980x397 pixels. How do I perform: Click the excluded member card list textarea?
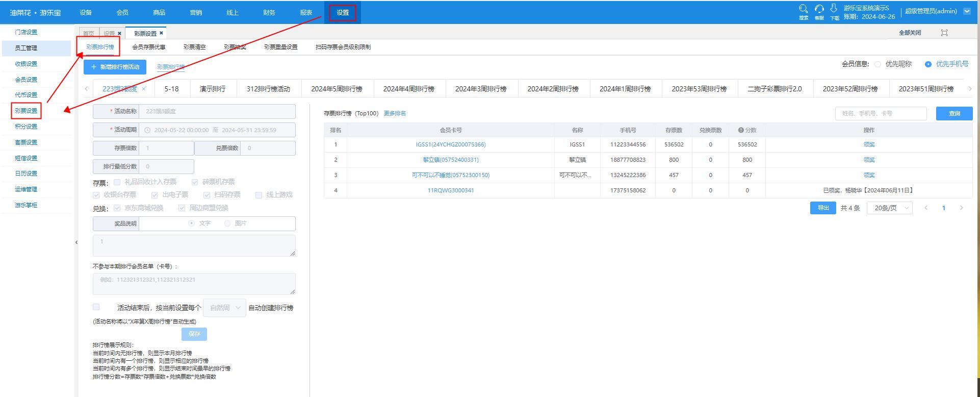point(194,284)
